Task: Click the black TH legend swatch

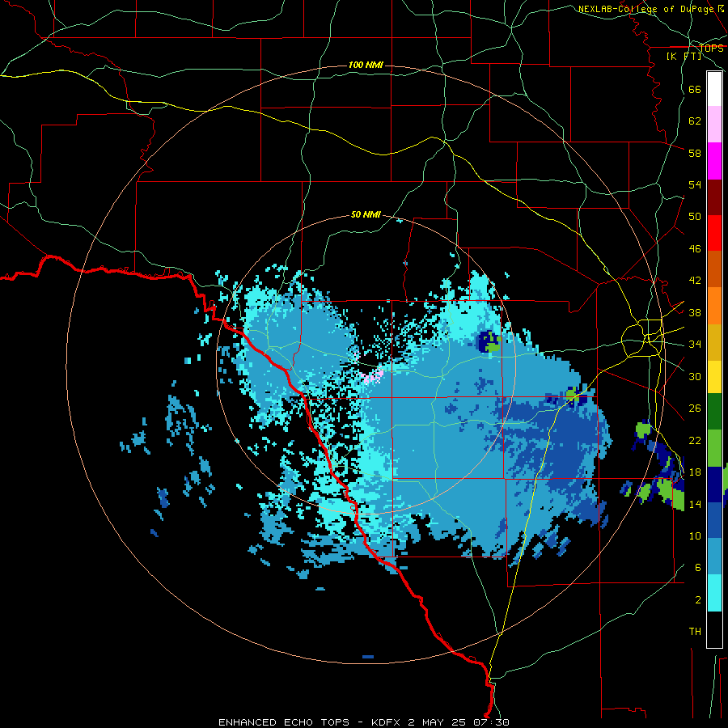Action: (x=714, y=629)
